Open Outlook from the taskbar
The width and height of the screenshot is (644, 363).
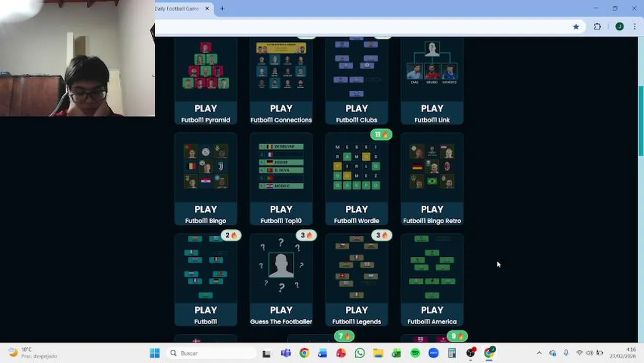[323, 353]
